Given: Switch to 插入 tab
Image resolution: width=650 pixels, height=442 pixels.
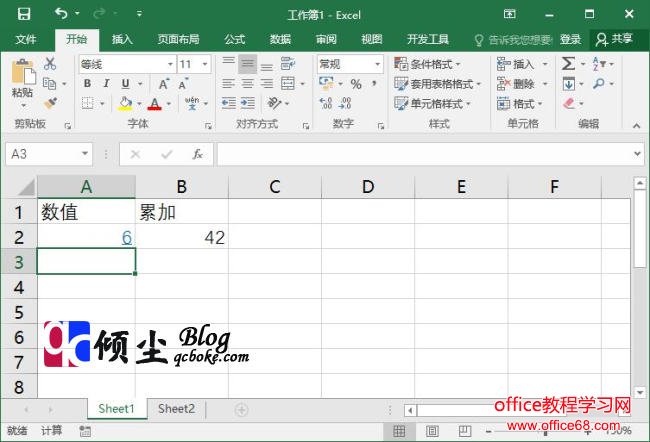Looking at the screenshot, I should click(122, 39).
